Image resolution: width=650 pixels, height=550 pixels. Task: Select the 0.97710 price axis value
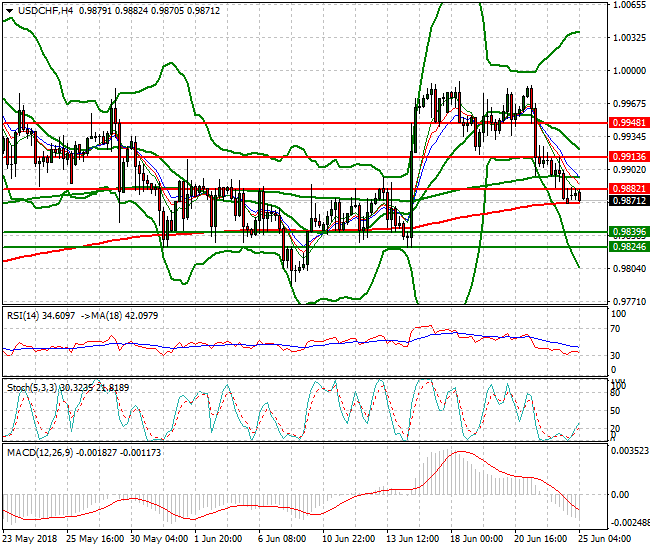629,301
